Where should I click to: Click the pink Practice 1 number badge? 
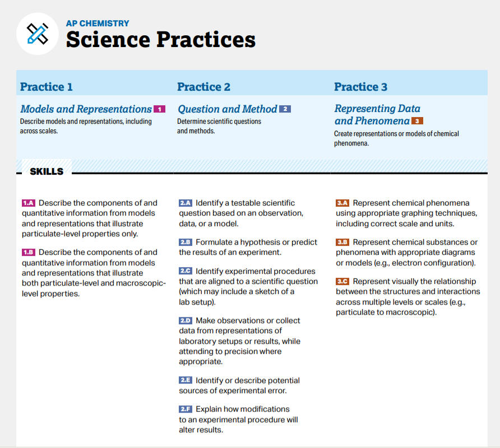pyautogui.click(x=159, y=109)
